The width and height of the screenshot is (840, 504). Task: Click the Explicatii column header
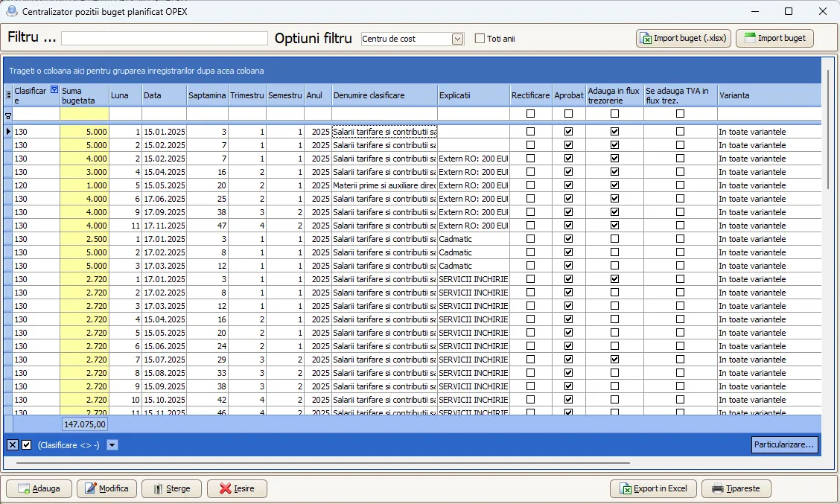pyautogui.click(x=474, y=95)
